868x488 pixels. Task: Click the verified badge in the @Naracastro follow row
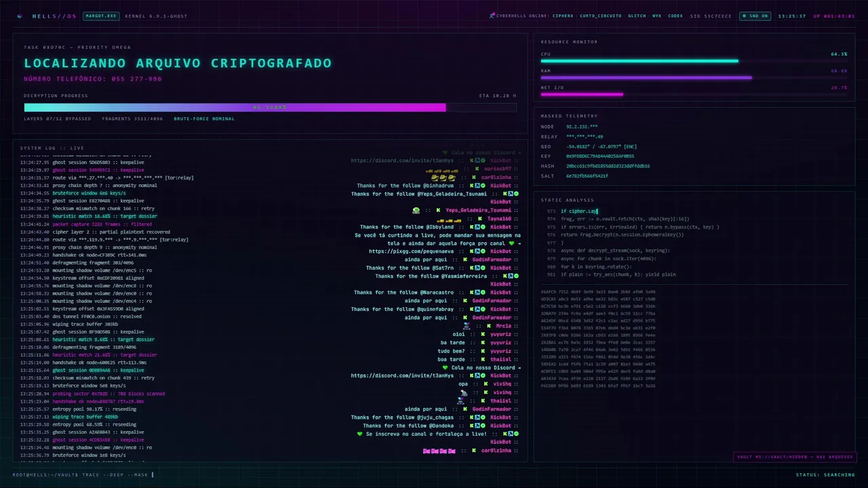pos(484,293)
